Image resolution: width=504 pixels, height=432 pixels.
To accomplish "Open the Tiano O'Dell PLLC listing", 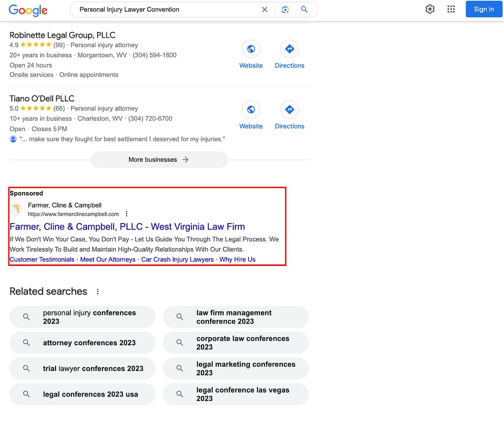I will 42,99.
